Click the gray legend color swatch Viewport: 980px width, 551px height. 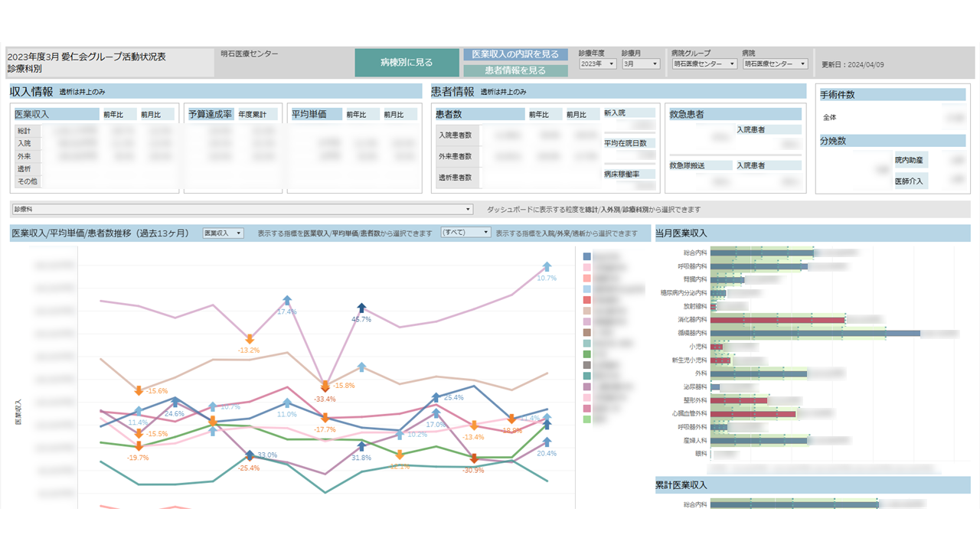[x=587, y=365]
